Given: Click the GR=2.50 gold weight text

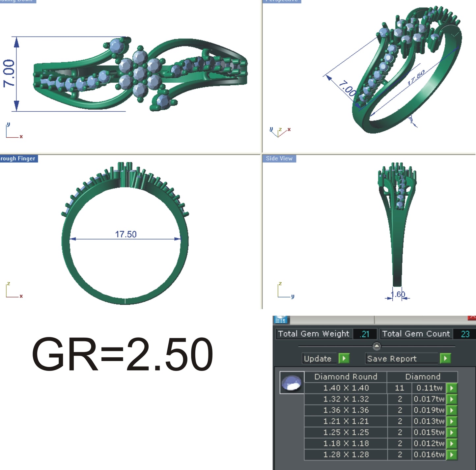Looking at the screenshot, I should (123, 354).
